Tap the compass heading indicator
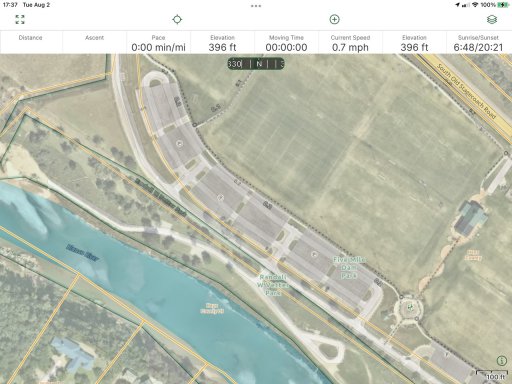This screenshot has height=384, width=512. pos(256,63)
